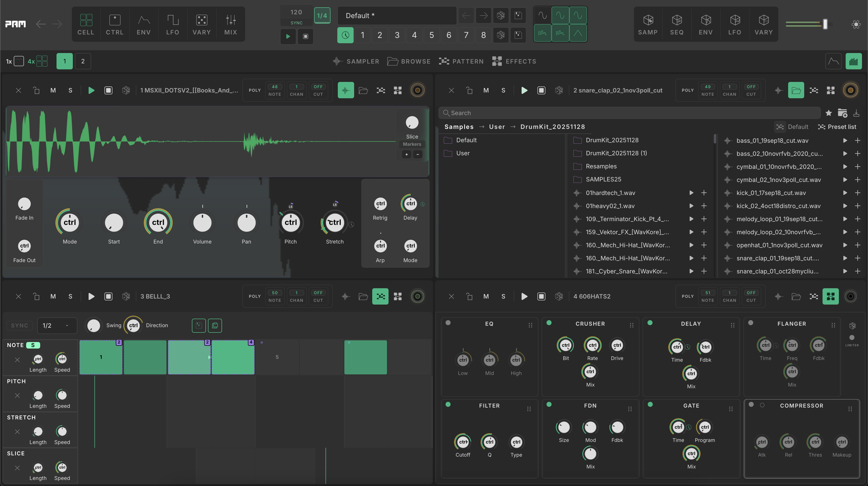Enable the EQ effect power dot

tap(448, 323)
